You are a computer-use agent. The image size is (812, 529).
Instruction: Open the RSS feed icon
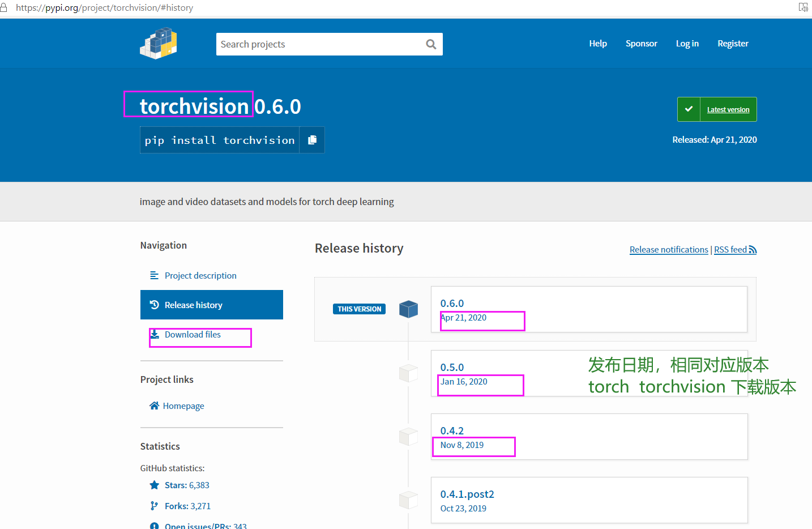753,249
